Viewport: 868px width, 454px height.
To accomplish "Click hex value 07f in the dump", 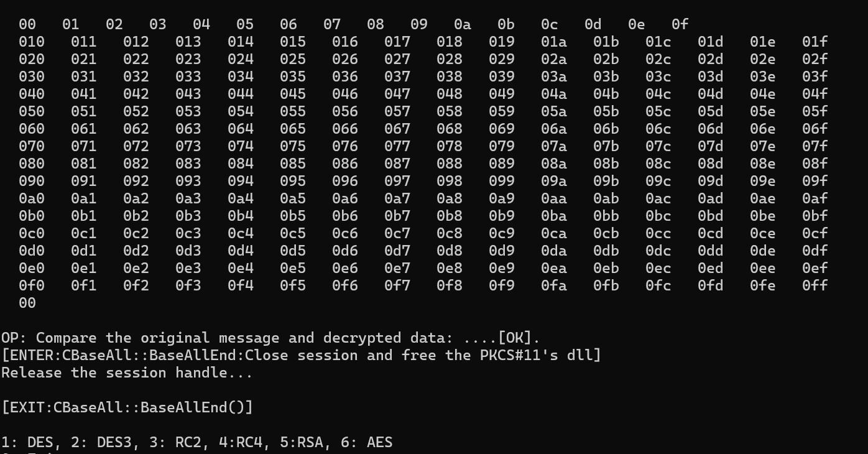I will click(815, 146).
